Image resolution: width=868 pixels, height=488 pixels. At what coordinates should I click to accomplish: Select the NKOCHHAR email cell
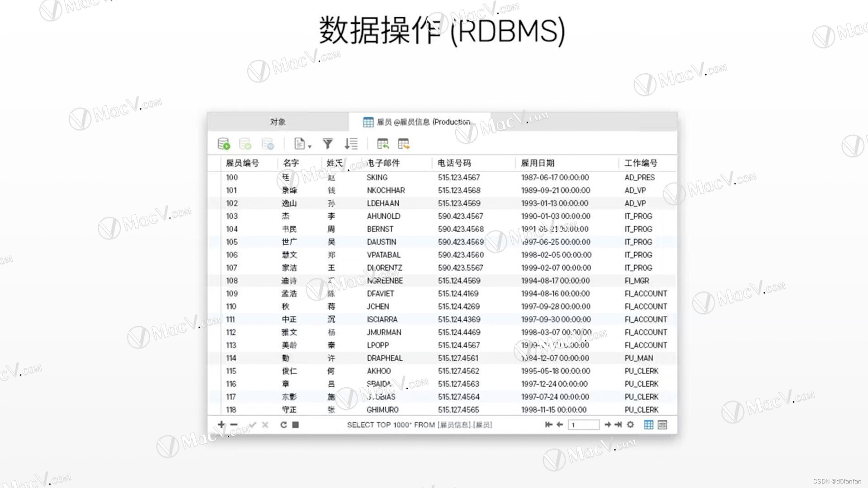[386, 191]
